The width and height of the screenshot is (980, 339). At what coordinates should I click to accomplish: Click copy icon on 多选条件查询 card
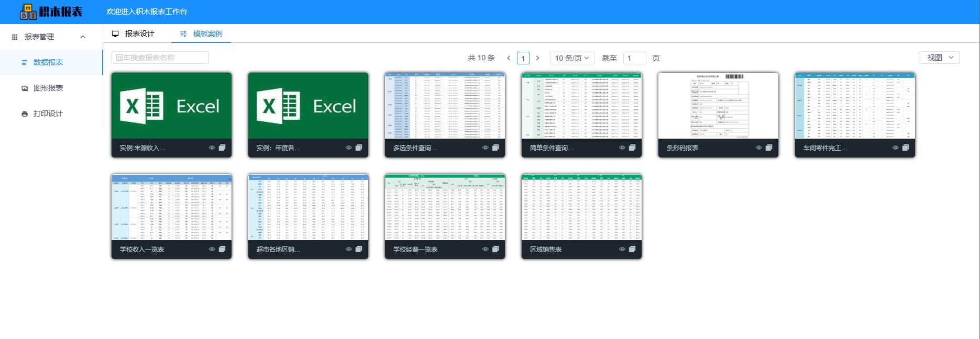click(495, 148)
